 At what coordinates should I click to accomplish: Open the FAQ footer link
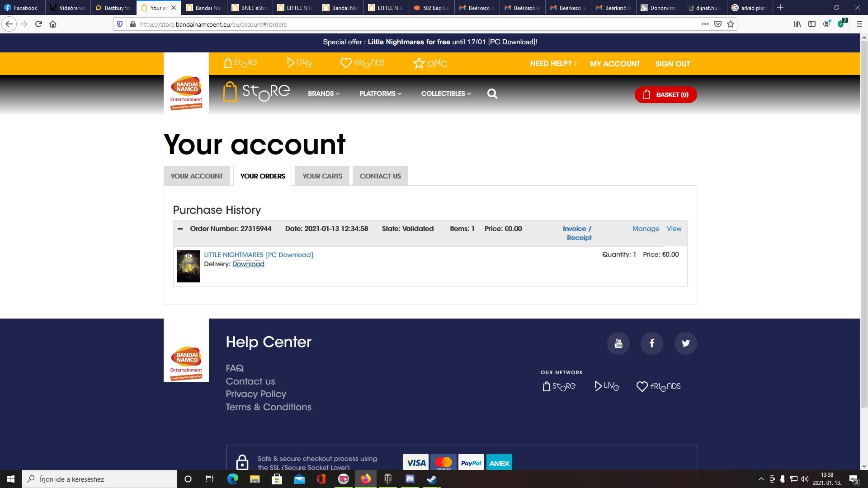(x=235, y=368)
